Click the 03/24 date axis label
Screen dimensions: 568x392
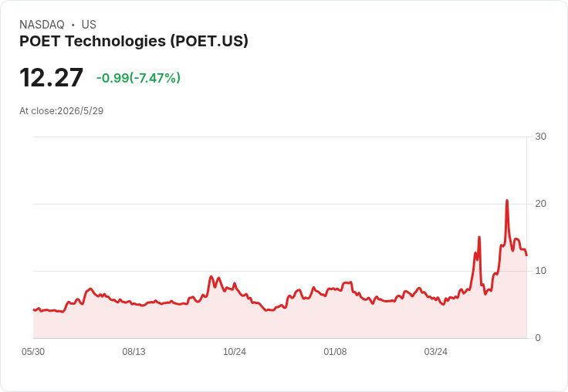coord(436,352)
